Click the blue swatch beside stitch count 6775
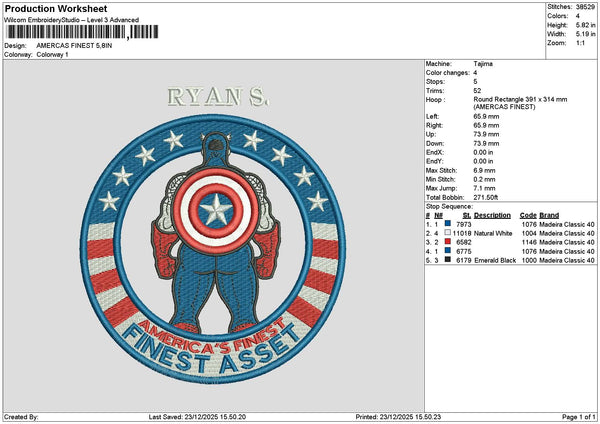Image resolution: width=600 pixels, height=424 pixels. click(x=448, y=250)
